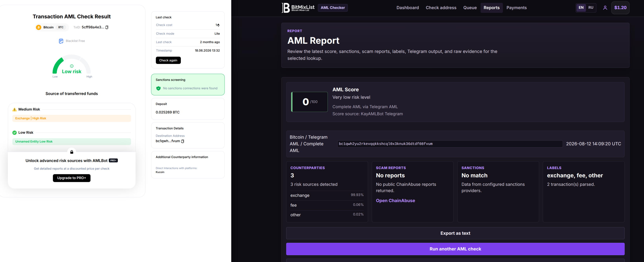The width and height of the screenshot is (644, 262).
Task: Click the Check again button
Action: tap(168, 60)
